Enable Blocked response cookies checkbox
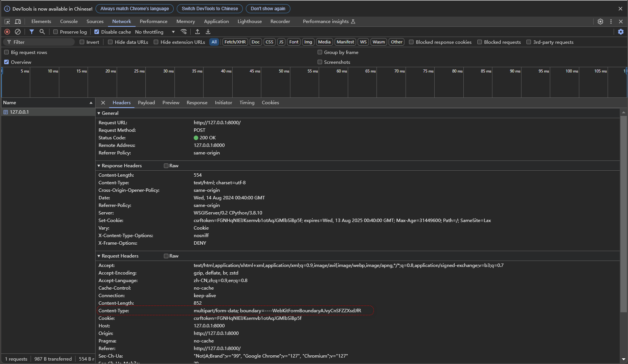Viewport: 628px width, 364px height. 411,42
